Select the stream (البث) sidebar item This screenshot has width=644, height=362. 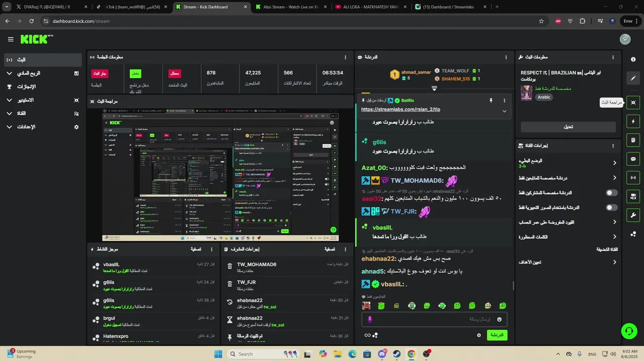(x=43, y=60)
